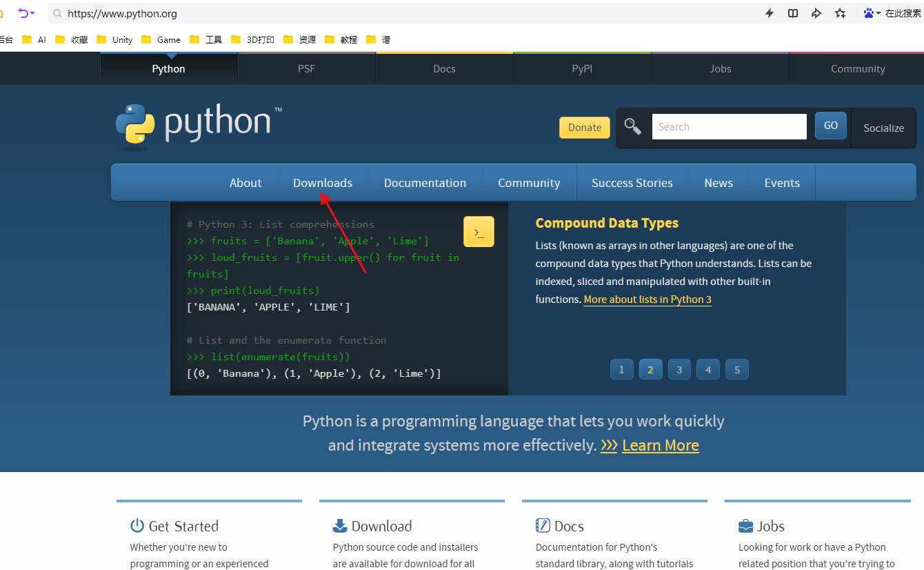The image size is (924, 570).
Task: Click inside the site Search field
Action: pyautogui.click(x=730, y=127)
